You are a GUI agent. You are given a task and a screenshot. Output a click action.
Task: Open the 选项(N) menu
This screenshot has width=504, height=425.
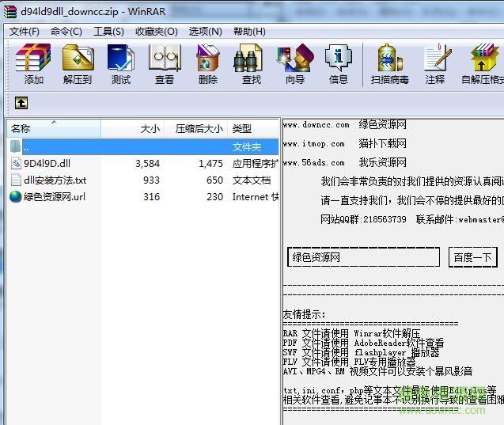tap(206, 32)
